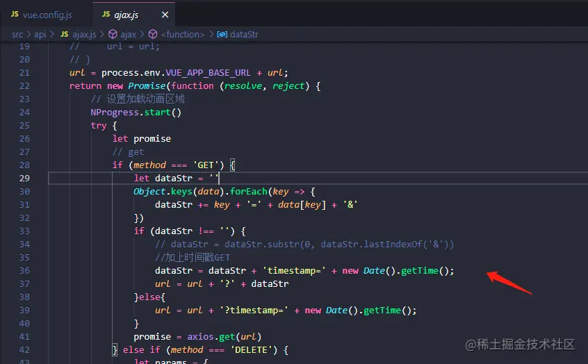Click the cube icon before <function> breadcrumb
588x364 pixels.
pyautogui.click(x=153, y=34)
